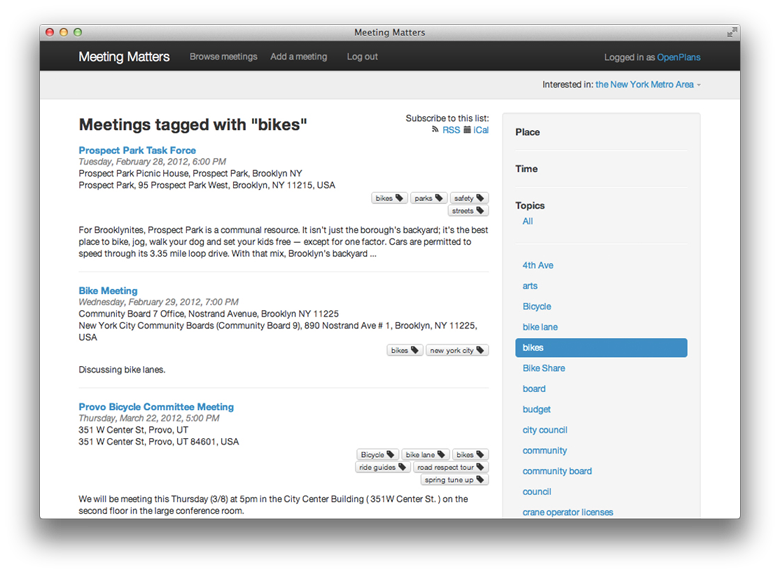Click 'Wednesday, February 29, 2012, 7:00 PM' date
The height and width of the screenshot is (574, 780).
click(x=158, y=302)
